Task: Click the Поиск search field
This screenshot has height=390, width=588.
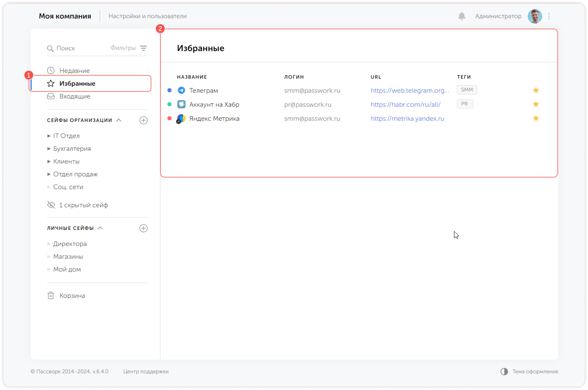Action: click(x=78, y=48)
